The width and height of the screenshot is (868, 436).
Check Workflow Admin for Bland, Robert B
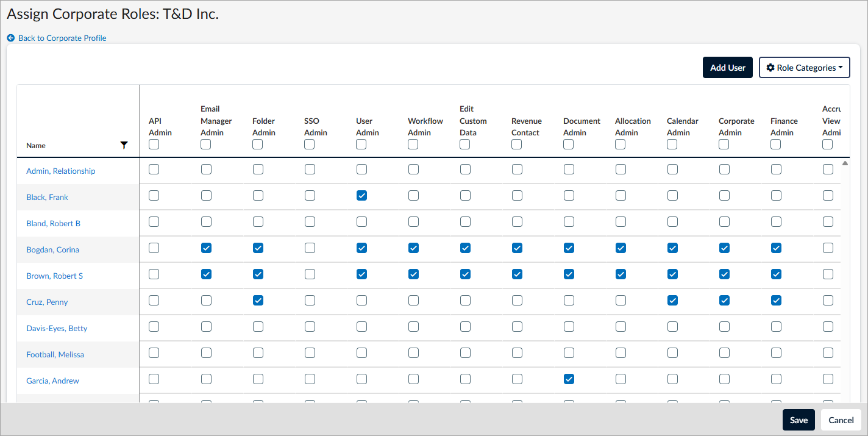coord(413,222)
